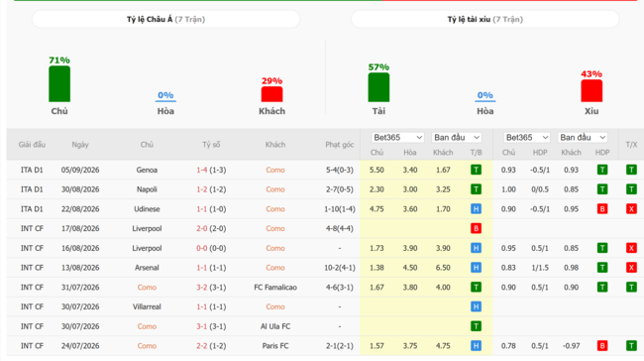Switch to Tỷ lệ tài xỉu (7 Trận) tab
The image size is (644, 361).
pyautogui.click(x=485, y=19)
